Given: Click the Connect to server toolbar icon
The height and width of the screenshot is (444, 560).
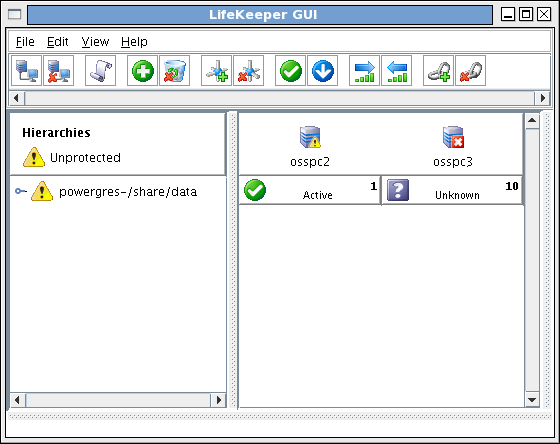Looking at the screenshot, I should pyautogui.click(x=26, y=71).
